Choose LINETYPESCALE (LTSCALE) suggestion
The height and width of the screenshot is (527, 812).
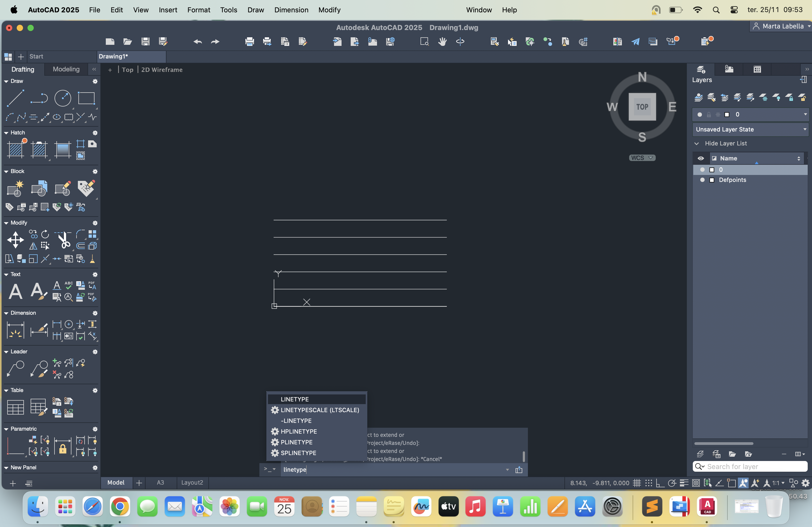point(319,410)
